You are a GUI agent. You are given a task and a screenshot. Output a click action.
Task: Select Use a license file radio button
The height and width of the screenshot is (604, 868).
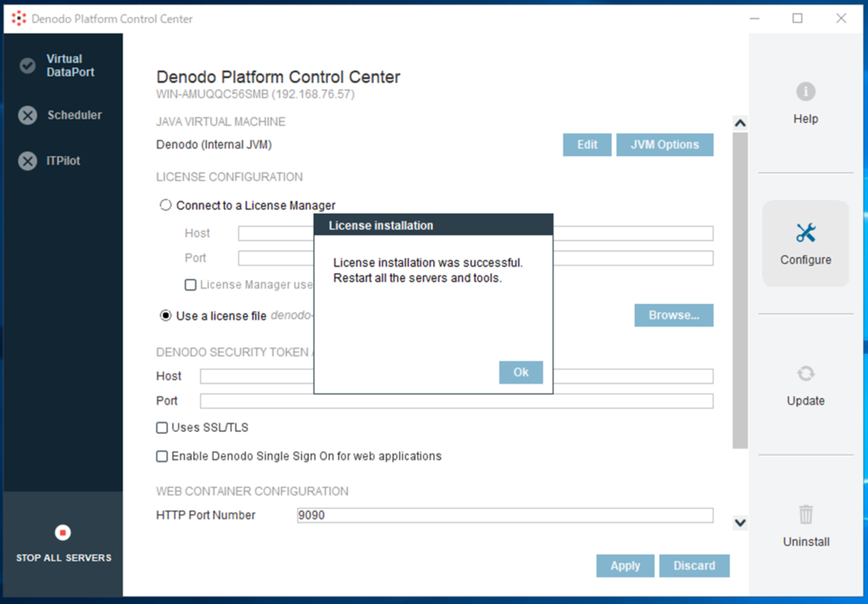[x=165, y=316]
